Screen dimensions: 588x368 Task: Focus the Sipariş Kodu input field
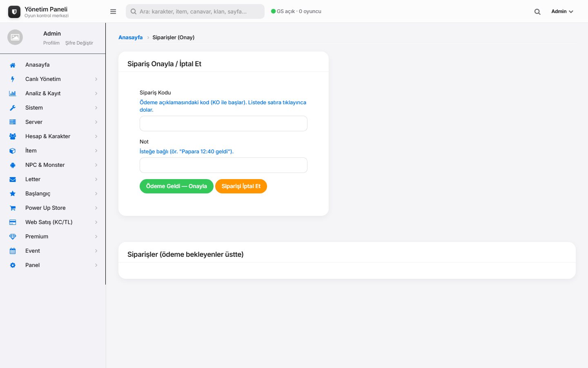tap(223, 123)
